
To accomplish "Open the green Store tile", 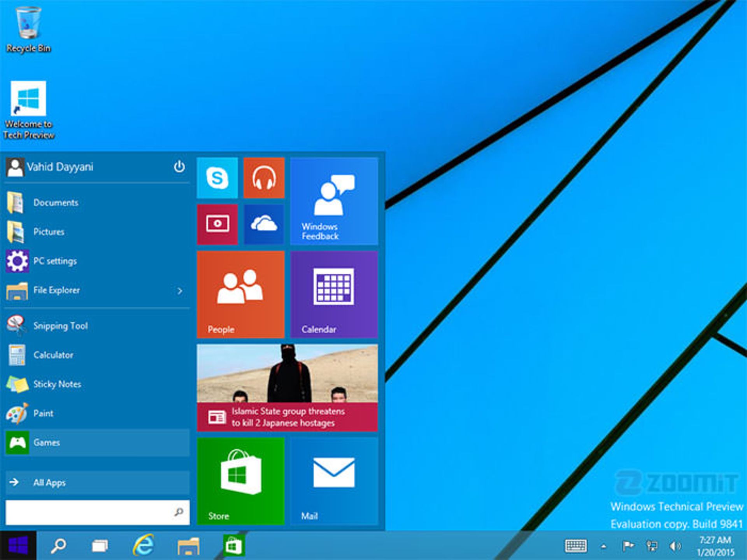I will (x=241, y=481).
